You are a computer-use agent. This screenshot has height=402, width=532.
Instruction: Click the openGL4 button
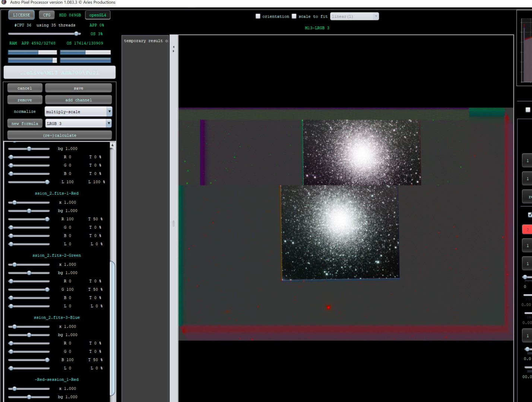98,15
